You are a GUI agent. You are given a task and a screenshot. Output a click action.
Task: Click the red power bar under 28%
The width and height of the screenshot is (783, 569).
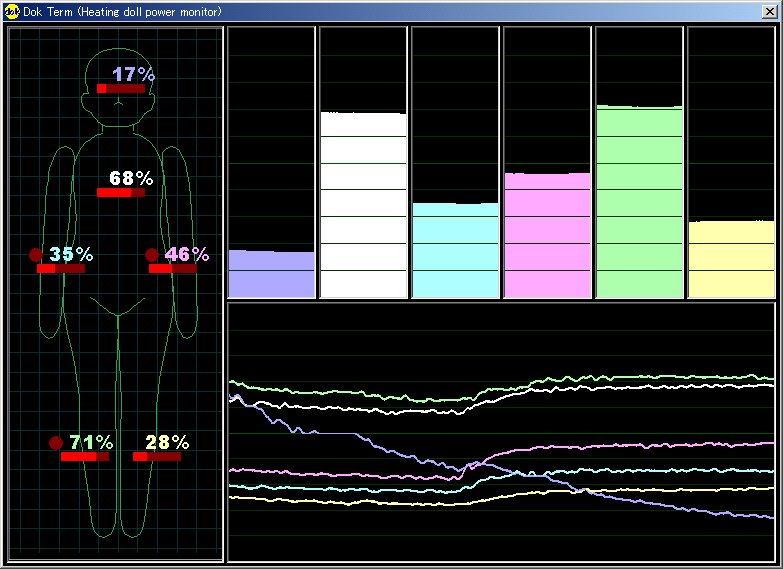click(157, 456)
